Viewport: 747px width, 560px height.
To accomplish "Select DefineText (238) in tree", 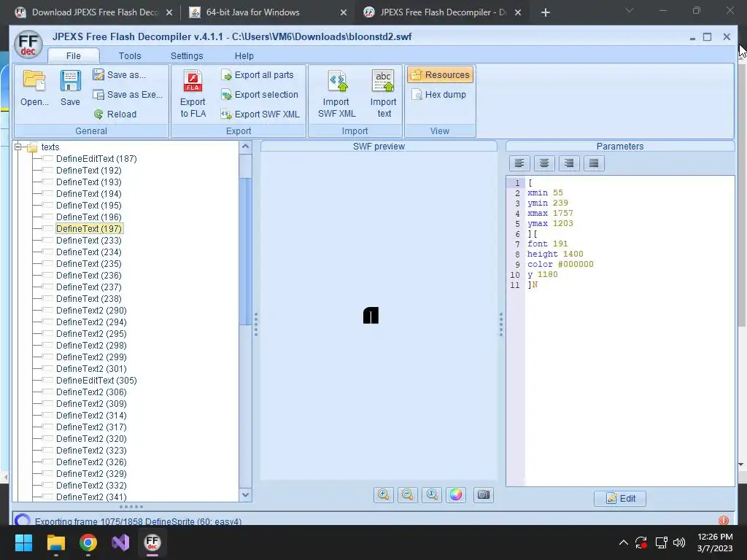I will pos(88,298).
